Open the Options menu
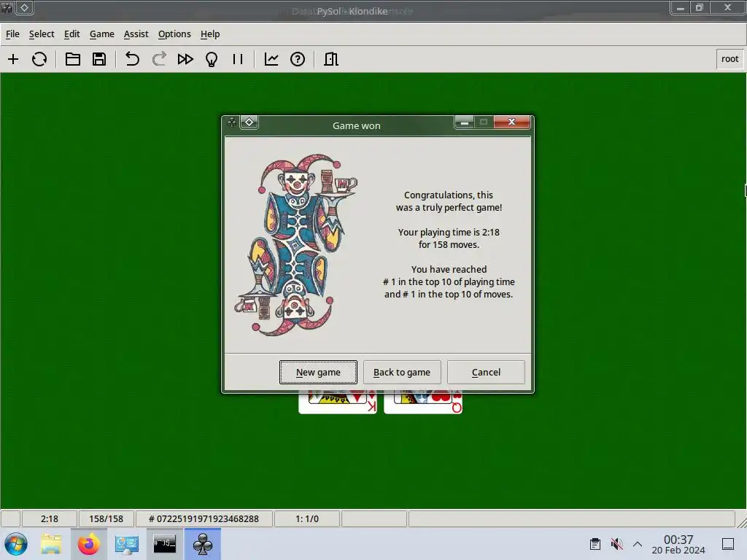Viewport: 747px width, 560px height. click(174, 34)
